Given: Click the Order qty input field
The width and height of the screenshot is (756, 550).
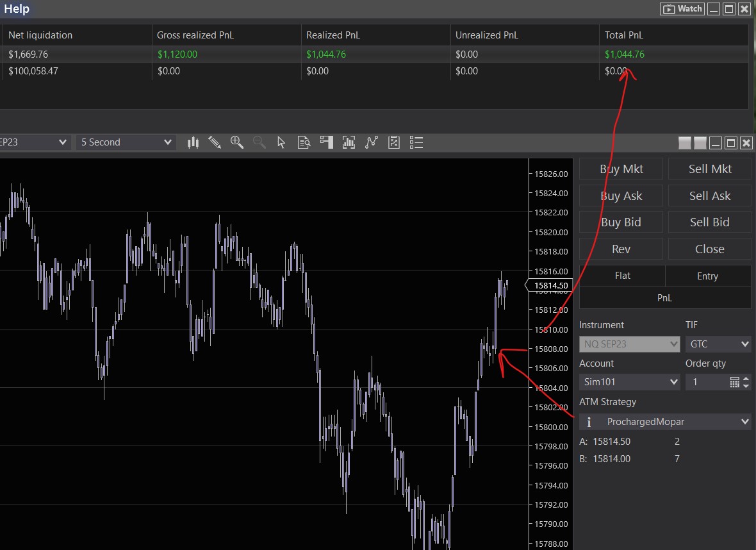Looking at the screenshot, I should click(x=706, y=382).
